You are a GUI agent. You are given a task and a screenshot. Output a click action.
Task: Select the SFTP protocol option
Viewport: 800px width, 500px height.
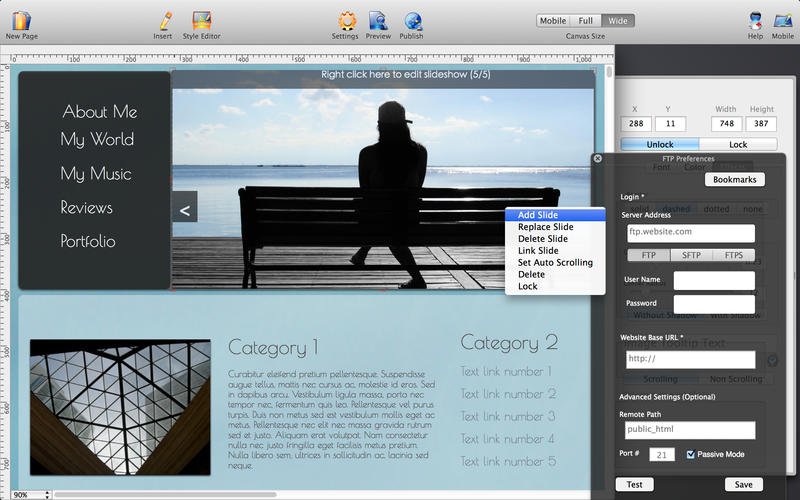pos(691,255)
